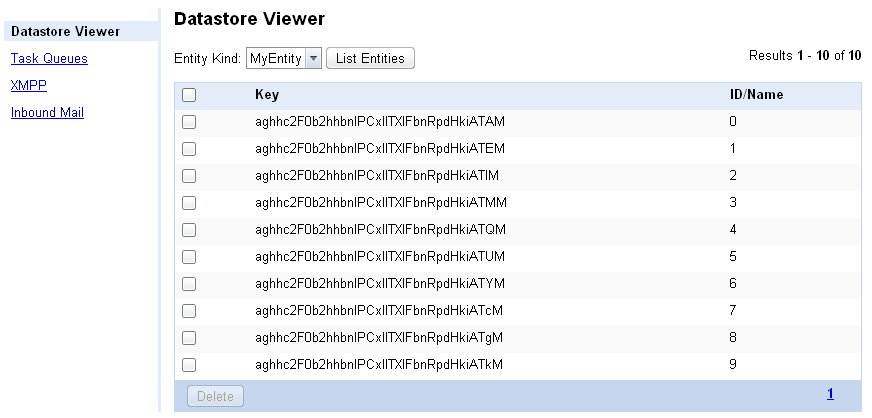872x418 pixels.
Task: Open the Inbound Mail section
Action: (x=47, y=113)
